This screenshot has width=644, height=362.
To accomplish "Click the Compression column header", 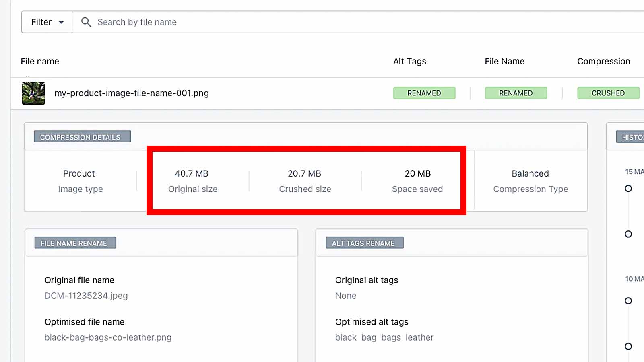I will [x=603, y=61].
